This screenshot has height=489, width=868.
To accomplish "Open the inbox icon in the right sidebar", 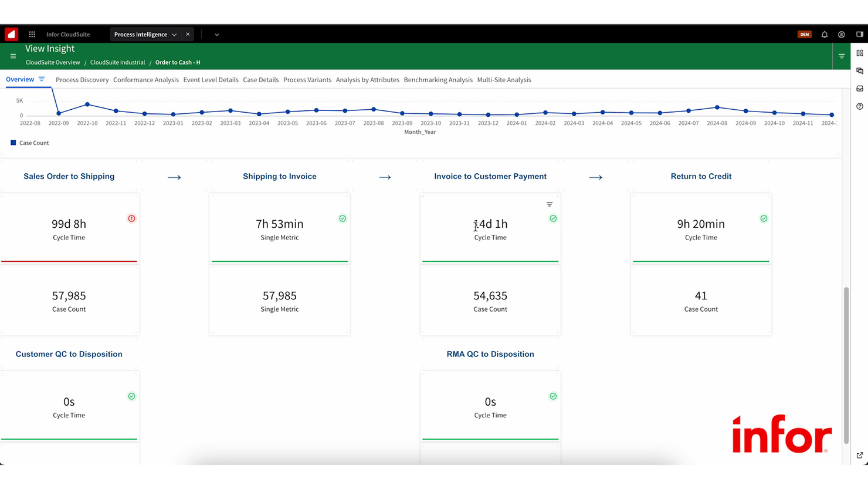I will click(860, 89).
